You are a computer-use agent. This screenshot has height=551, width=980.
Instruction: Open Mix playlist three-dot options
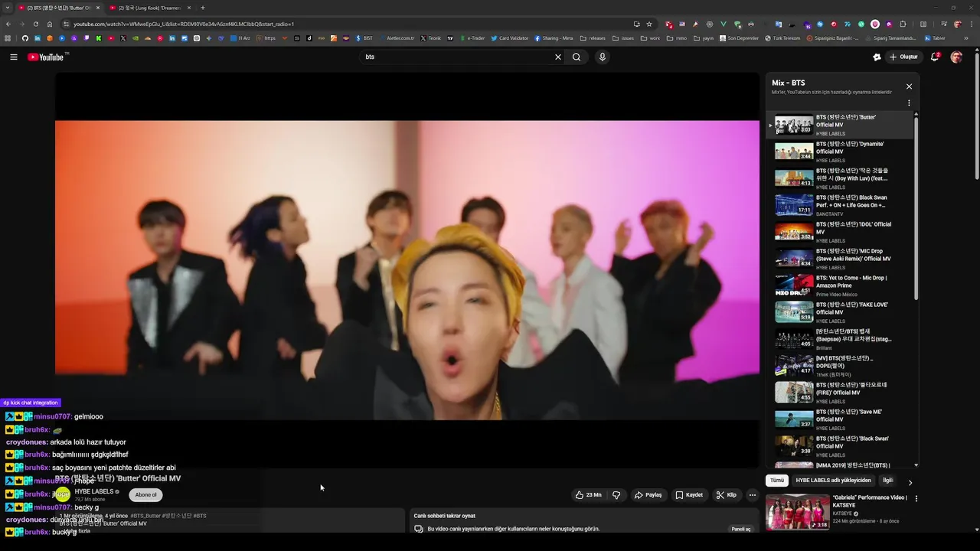(909, 103)
